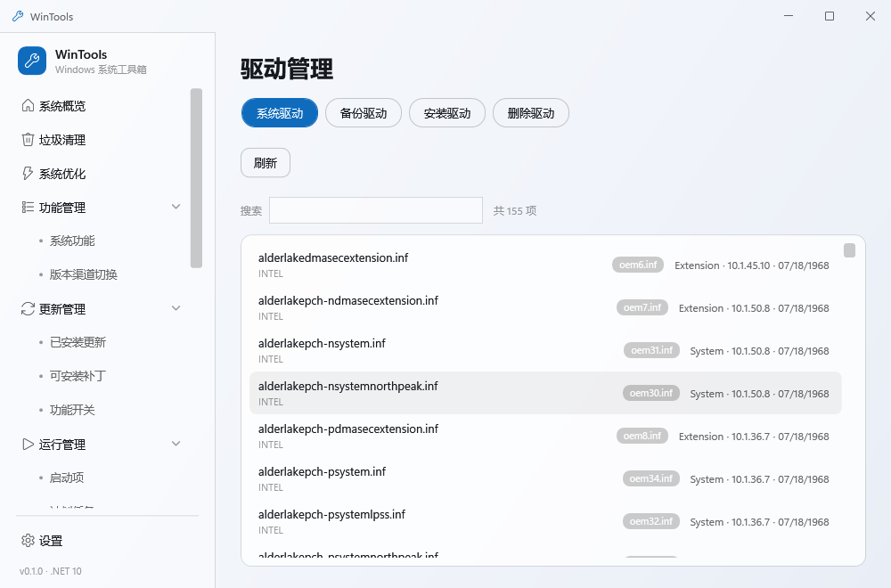The image size is (891, 588).
Task: Select alderlakepch-psystemlpss.inf driver row
Action: 545,521
